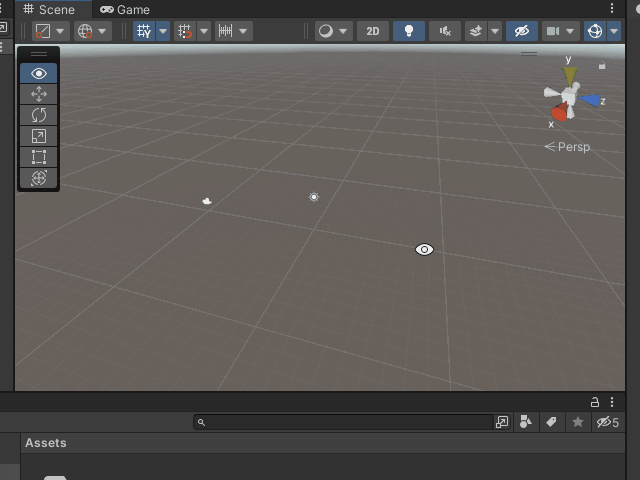Toggle the scene rotation lock icon
The width and height of the screenshot is (640, 480).
pos(602,65)
